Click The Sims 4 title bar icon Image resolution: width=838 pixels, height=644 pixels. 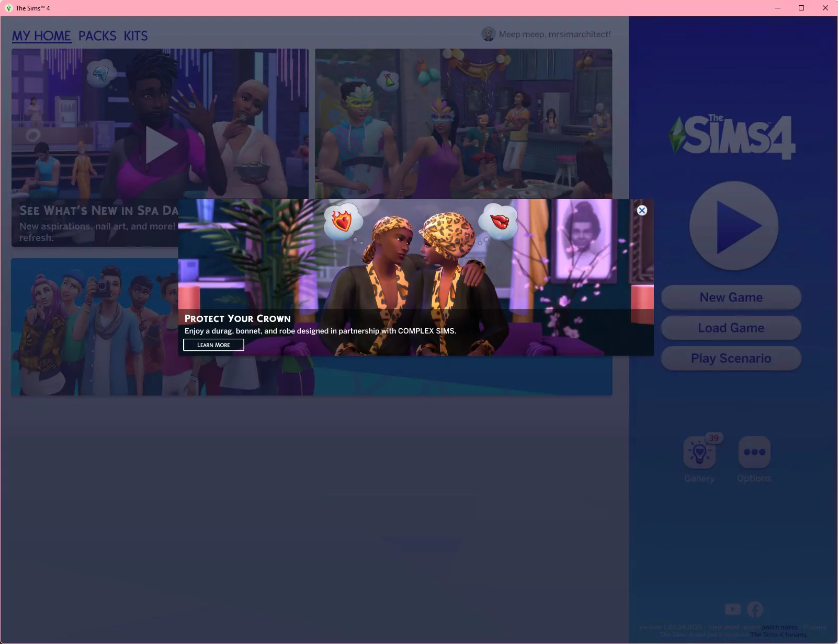[x=9, y=8]
